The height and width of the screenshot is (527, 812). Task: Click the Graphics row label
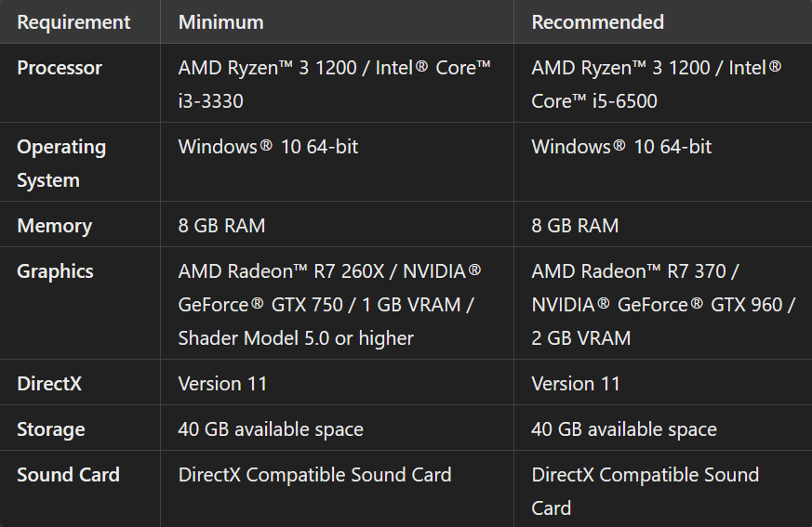[55, 271]
